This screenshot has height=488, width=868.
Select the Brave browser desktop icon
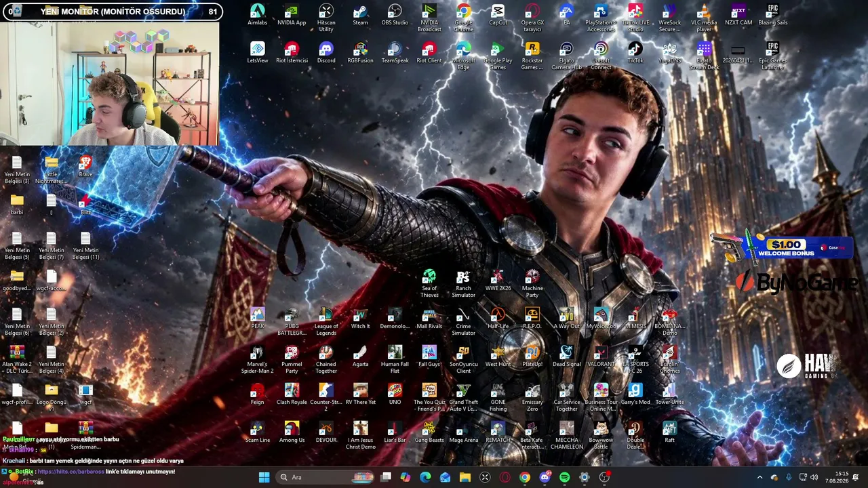85,167
